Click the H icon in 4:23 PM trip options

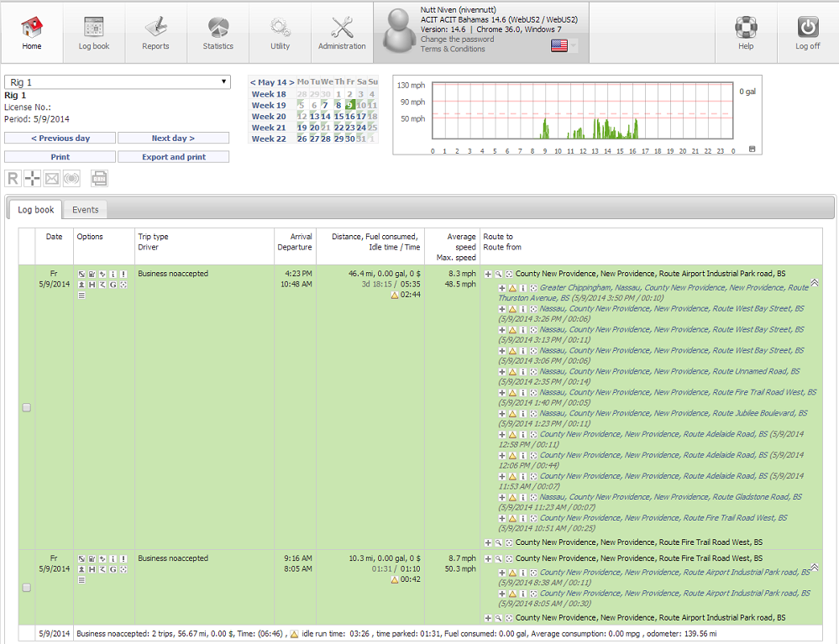coord(92,285)
